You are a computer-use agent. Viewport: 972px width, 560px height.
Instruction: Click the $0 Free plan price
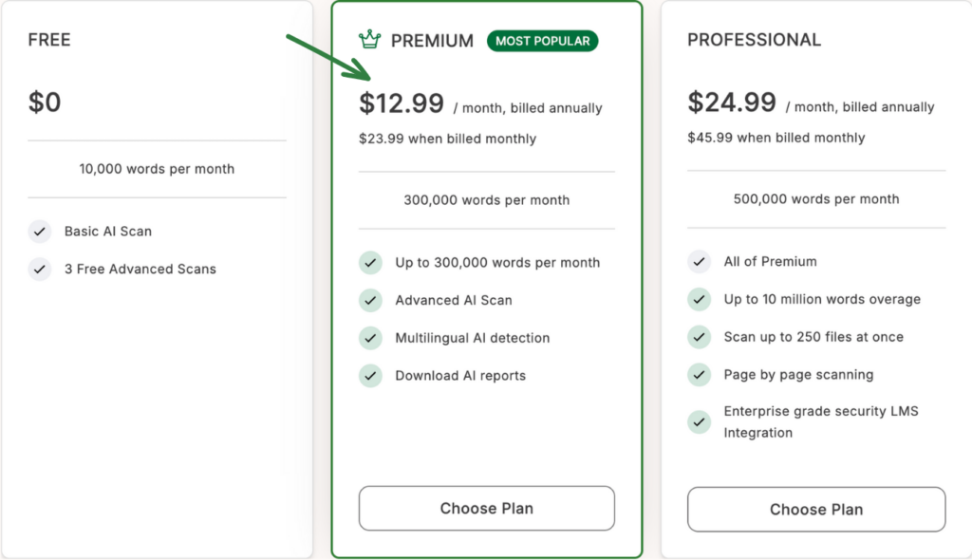click(x=45, y=101)
